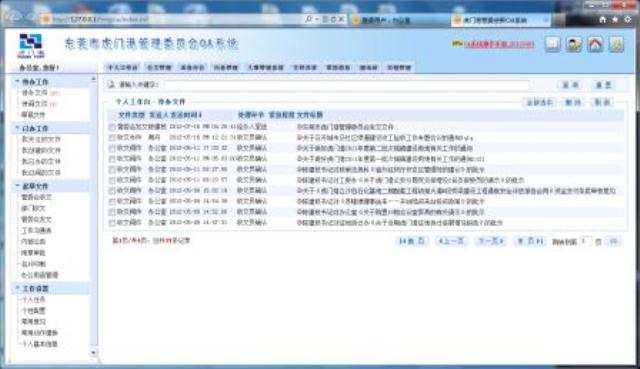The width and height of the screenshot is (640, 369).
Task: Open the user profile icon in the header
Action: (x=574, y=44)
